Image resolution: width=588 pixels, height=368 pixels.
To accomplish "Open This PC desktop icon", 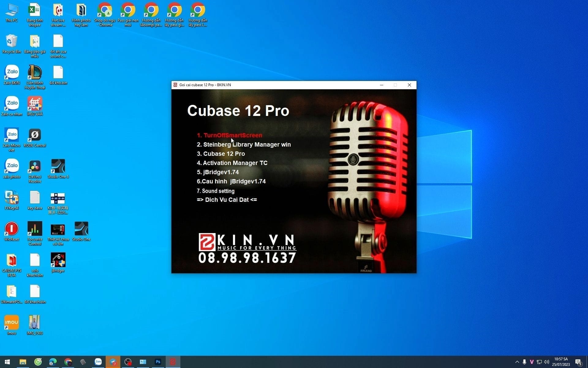I will tap(12, 13).
